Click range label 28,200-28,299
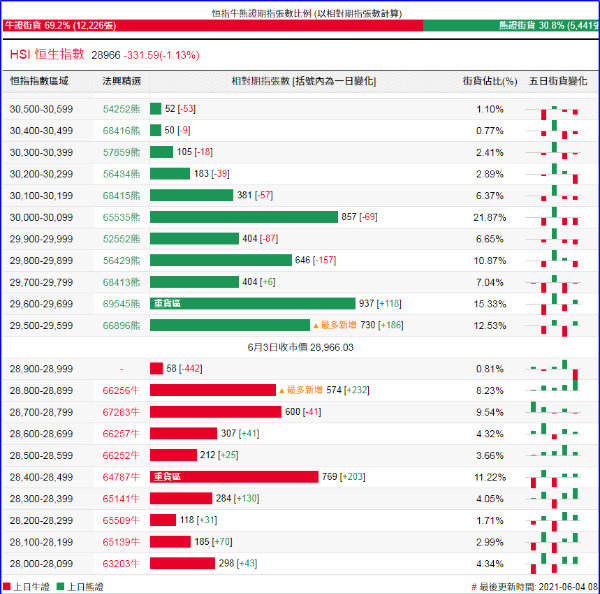 (41, 521)
